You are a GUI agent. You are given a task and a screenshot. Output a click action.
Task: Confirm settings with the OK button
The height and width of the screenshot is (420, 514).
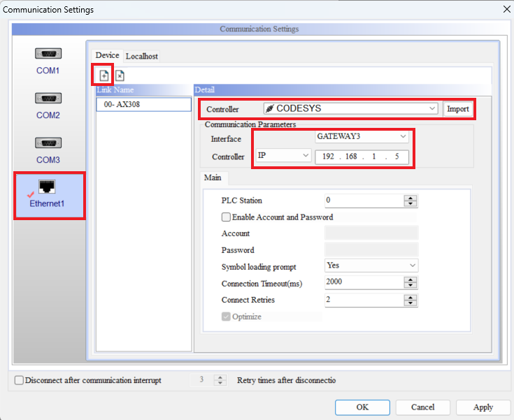click(x=362, y=407)
